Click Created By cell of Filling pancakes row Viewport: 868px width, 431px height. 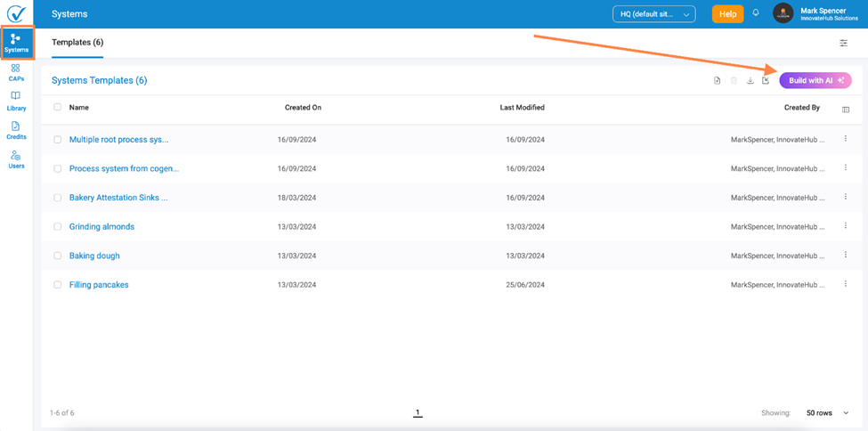tap(778, 285)
